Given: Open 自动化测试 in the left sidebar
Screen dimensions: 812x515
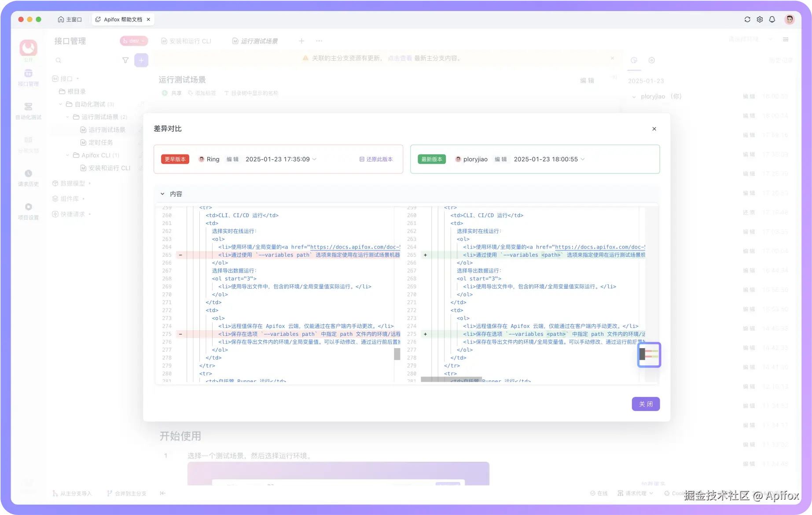Looking at the screenshot, I should (28, 111).
